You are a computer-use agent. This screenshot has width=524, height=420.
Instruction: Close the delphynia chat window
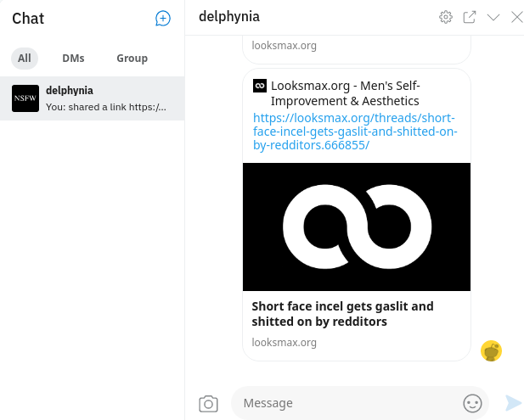516,17
